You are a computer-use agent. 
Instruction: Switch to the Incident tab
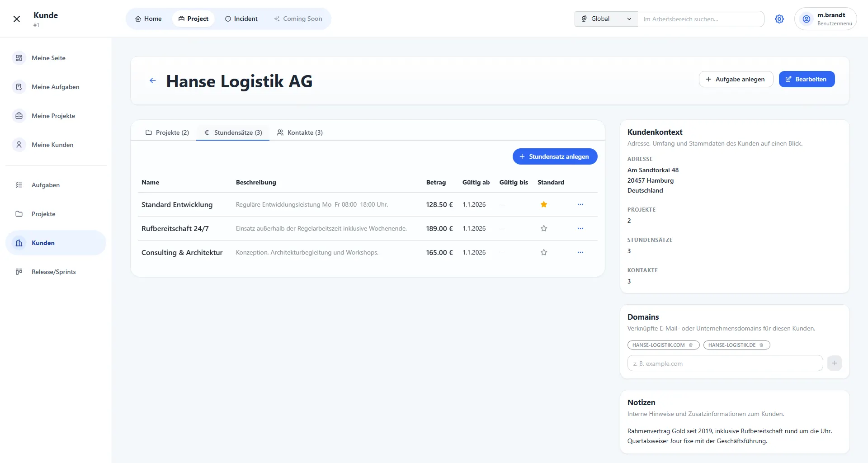click(x=241, y=19)
